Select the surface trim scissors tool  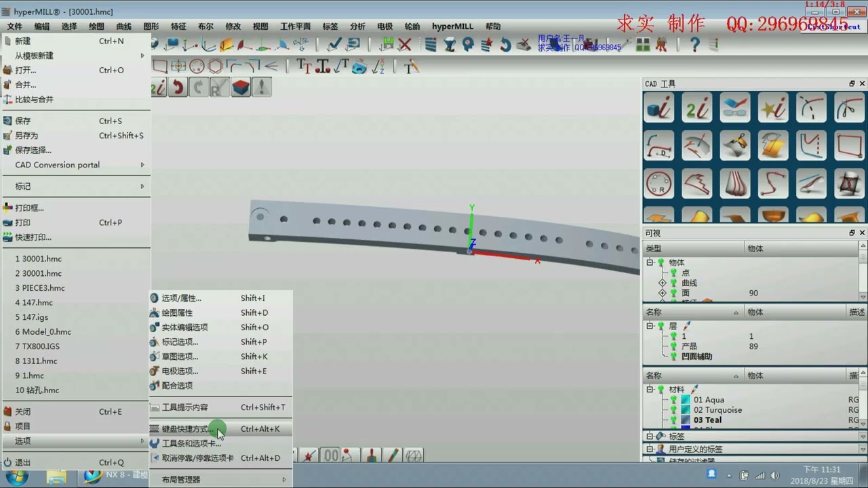point(735,146)
